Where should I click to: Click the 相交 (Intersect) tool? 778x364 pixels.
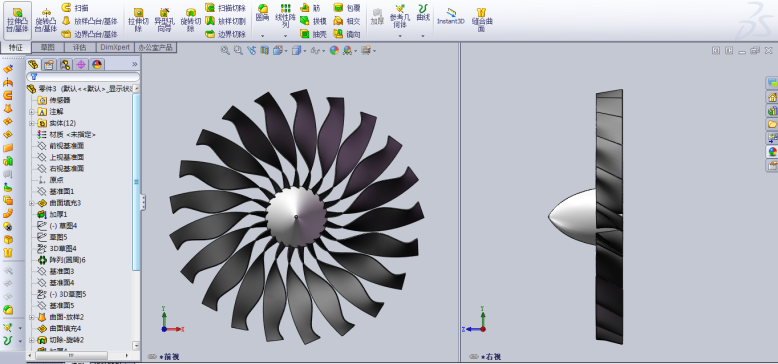coord(346,21)
